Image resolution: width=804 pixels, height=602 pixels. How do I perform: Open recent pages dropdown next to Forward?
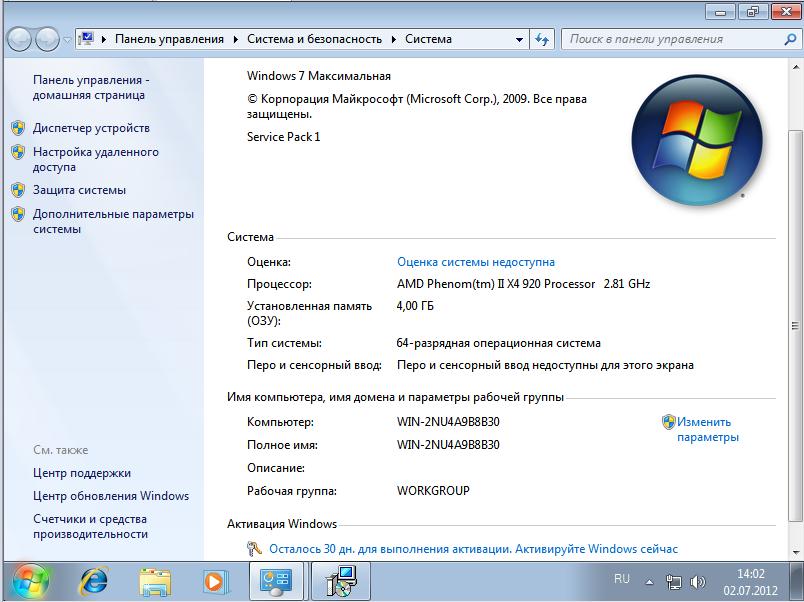pos(67,40)
